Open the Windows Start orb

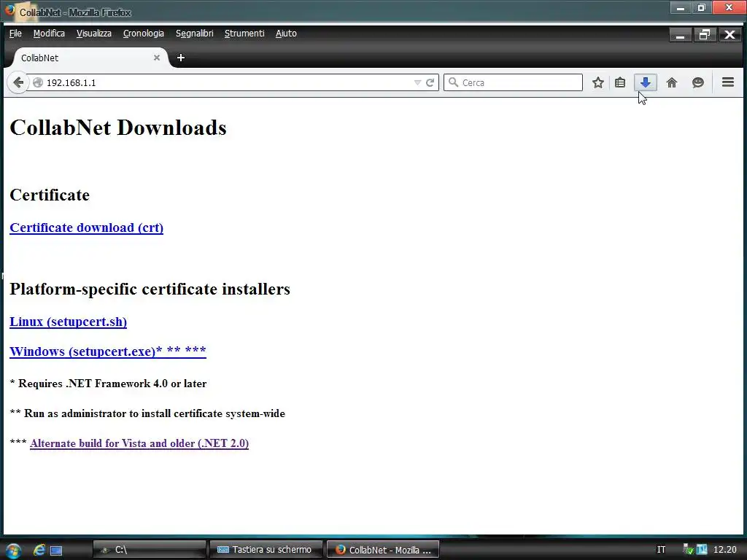click(13, 550)
